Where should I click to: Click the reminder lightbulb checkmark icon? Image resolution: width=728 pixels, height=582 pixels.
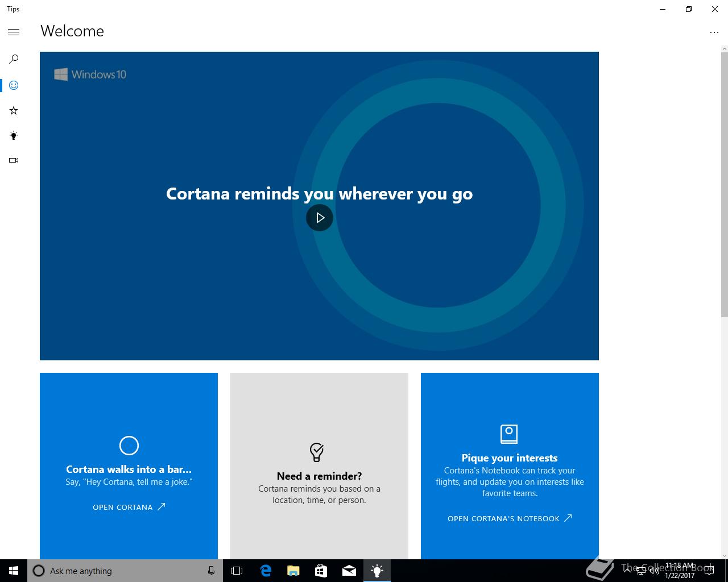[317, 452]
